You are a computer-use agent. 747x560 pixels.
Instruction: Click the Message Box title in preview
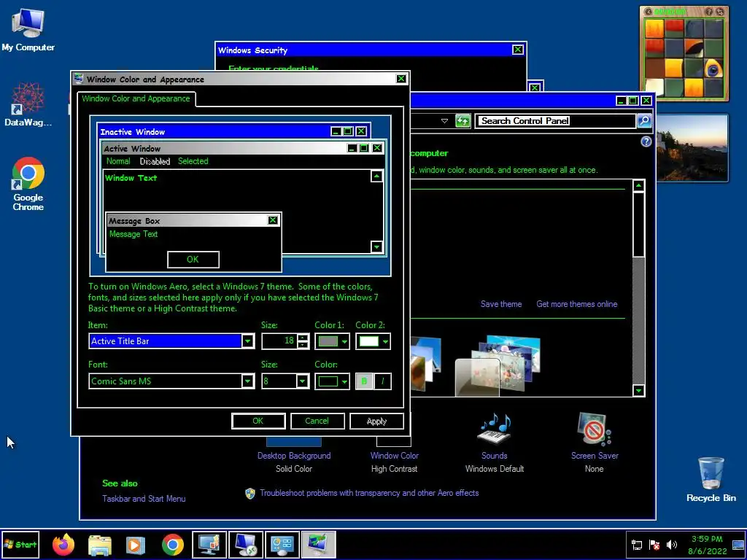click(134, 221)
